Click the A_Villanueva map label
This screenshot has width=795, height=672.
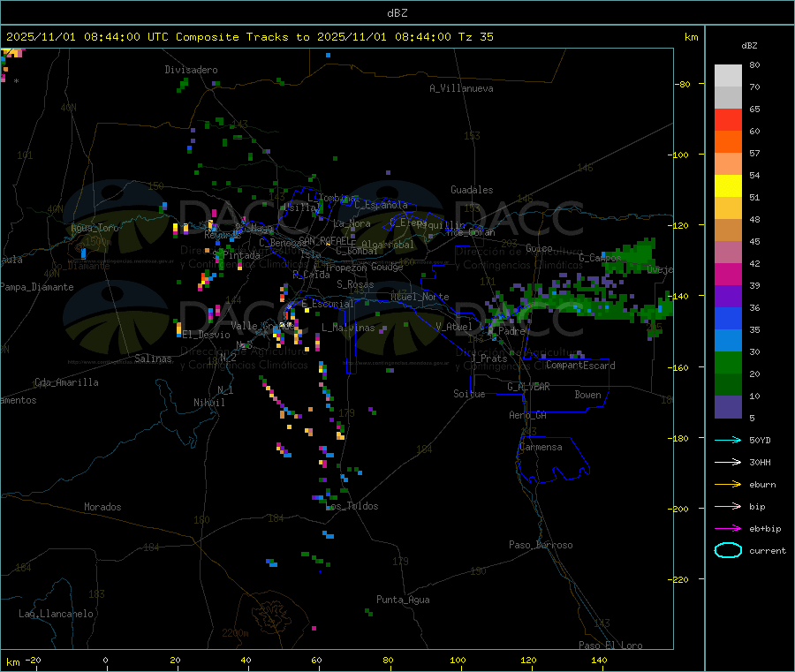pyautogui.click(x=461, y=88)
